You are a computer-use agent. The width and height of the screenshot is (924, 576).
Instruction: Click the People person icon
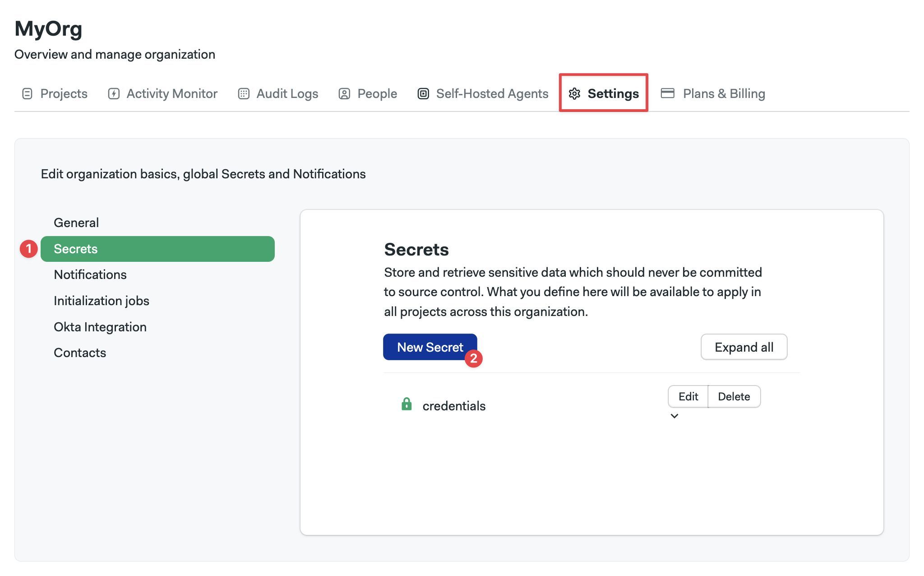coord(344,93)
